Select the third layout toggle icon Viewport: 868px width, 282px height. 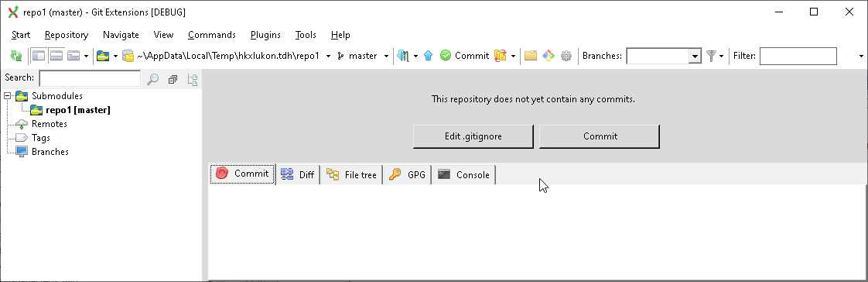[73, 56]
